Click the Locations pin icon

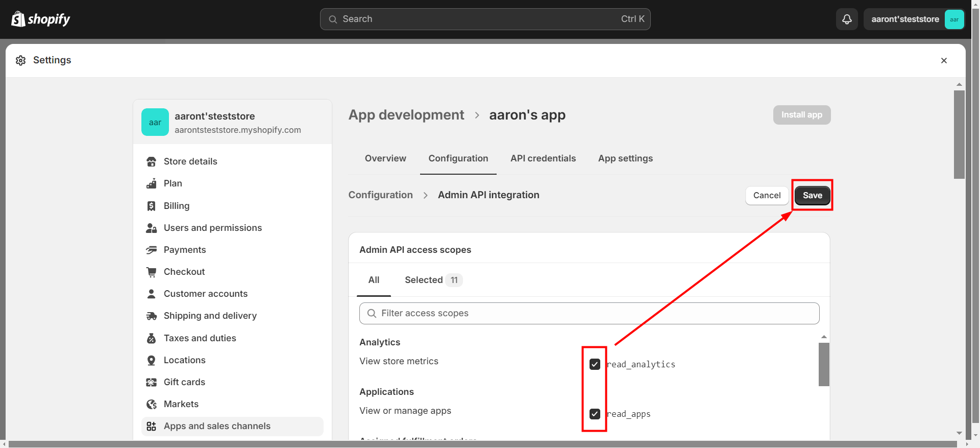point(152,360)
